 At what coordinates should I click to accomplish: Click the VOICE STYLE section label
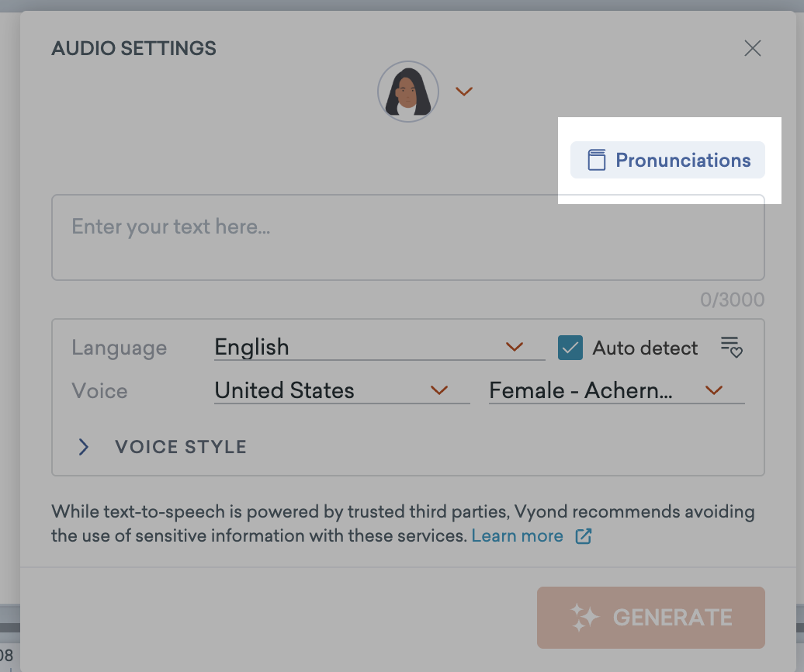[181, 447]
